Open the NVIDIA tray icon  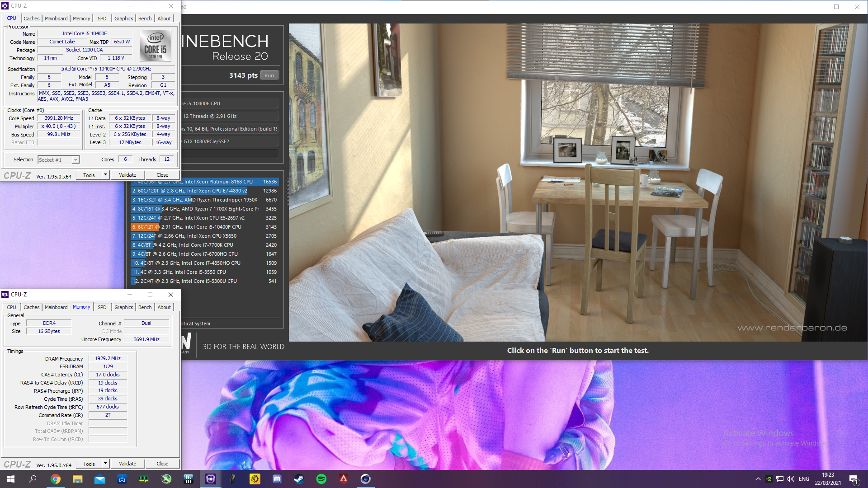(769, 479)
